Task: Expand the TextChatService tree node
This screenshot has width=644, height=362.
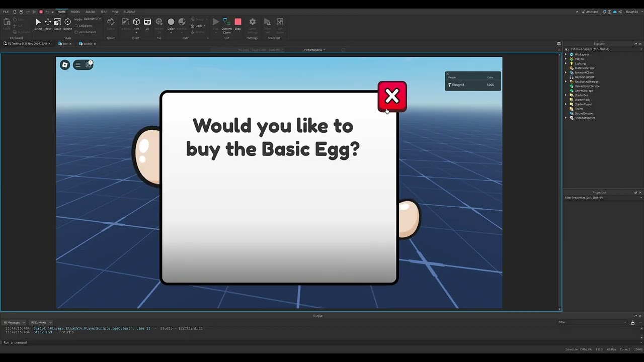Action: point(566,118)
